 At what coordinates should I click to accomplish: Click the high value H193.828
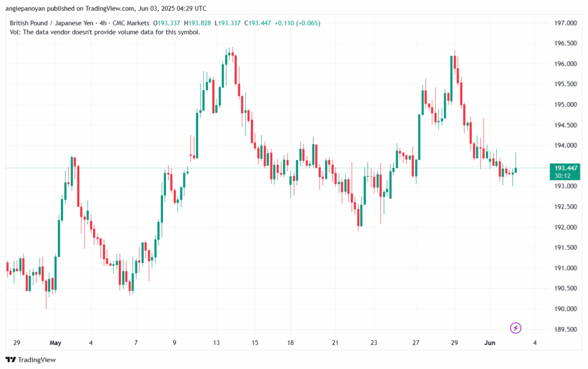[x=198, y=23]
